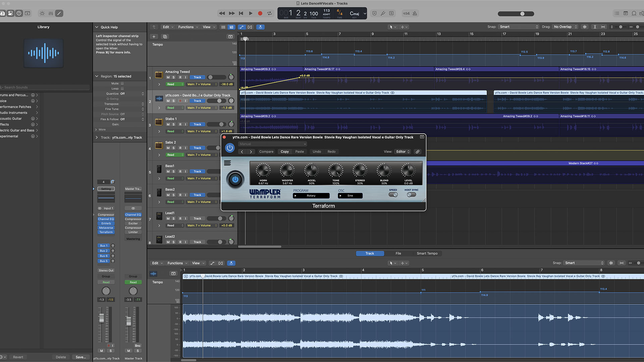Click the Quick Help question-mark button
The height and width of the screenshot is (362, 644).
point(19,13)
